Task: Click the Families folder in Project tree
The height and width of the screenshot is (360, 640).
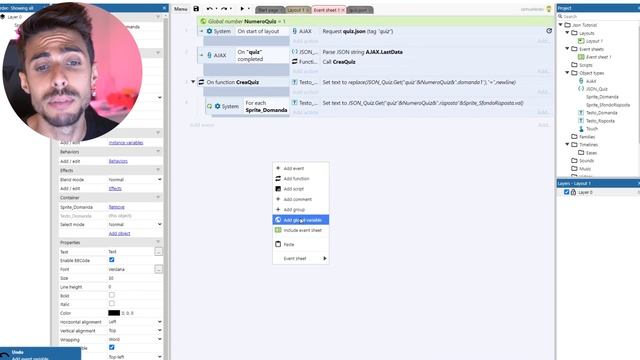Action: (x=587, y=137)
